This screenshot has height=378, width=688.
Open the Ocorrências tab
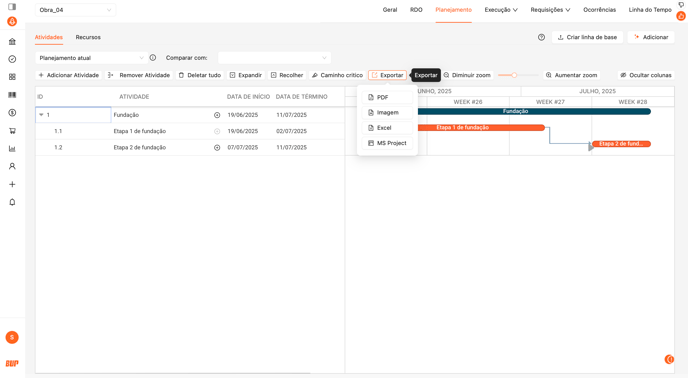[599, 10]
